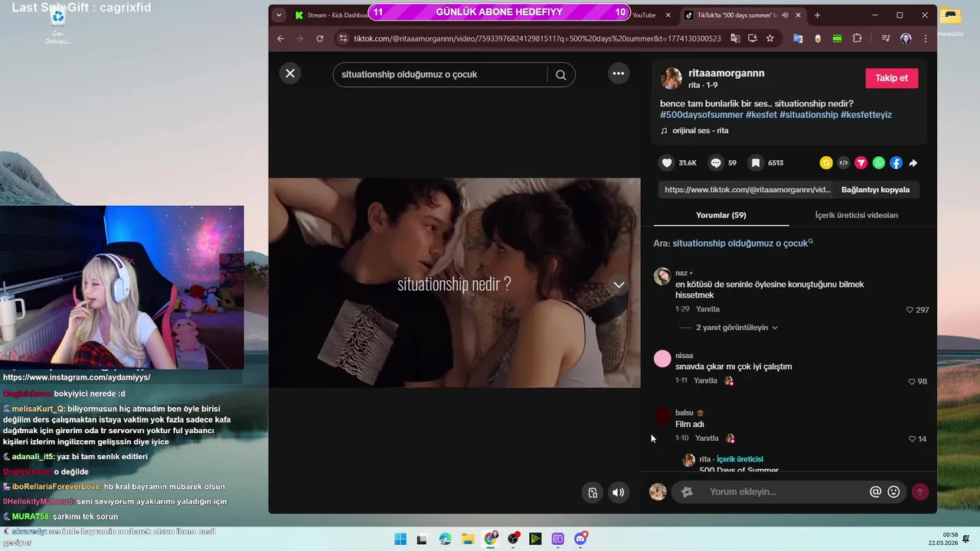Open Chrome media controls icon
The image size is (980, 551).
886,38
